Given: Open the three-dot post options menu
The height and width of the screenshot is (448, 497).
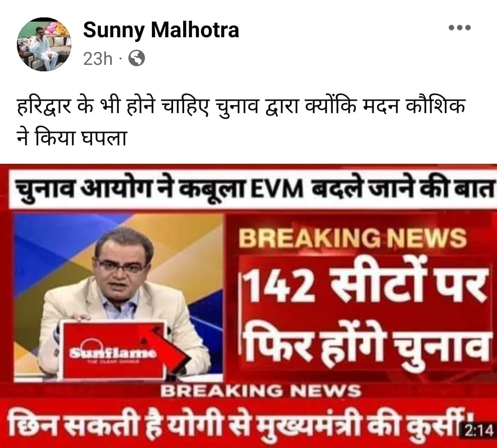Looking at the screenshot, I should coord(460,28).
